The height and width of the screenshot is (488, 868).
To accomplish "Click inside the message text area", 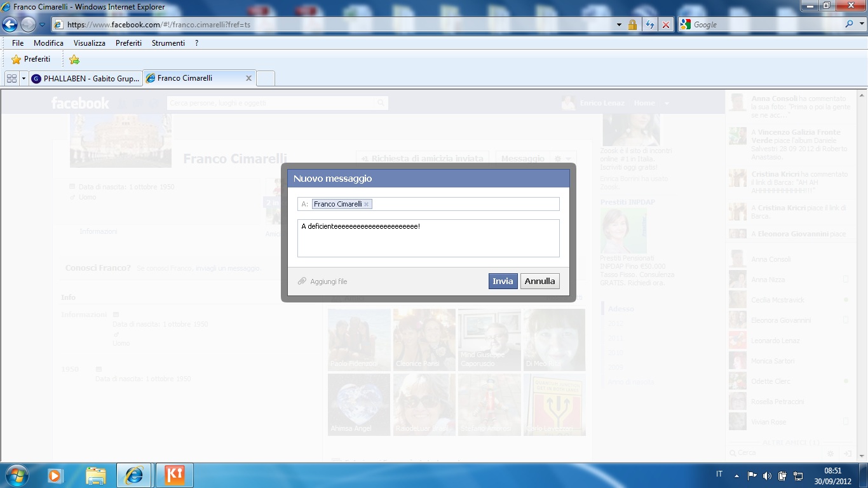I will [428, 241].
